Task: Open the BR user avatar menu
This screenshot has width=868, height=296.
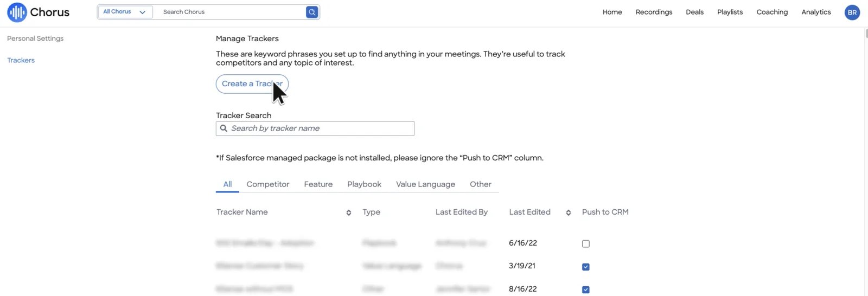Action: pos(852,12)
